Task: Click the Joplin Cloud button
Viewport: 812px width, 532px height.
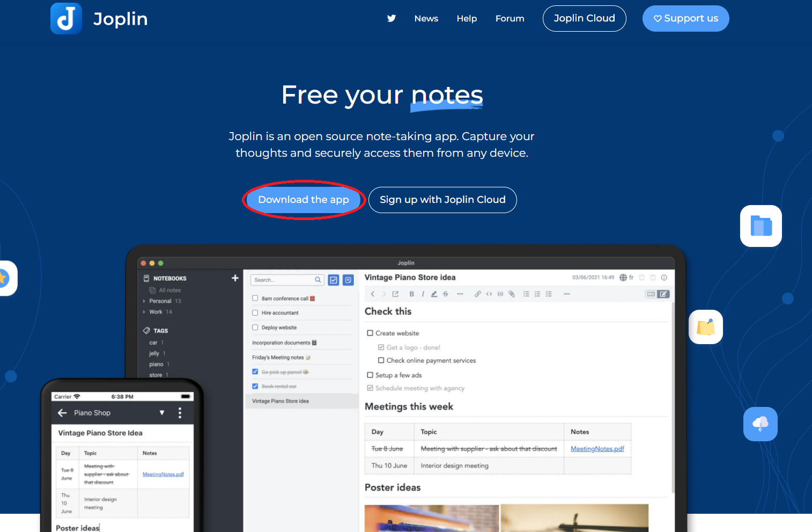Action: click(x=585, y=18)
